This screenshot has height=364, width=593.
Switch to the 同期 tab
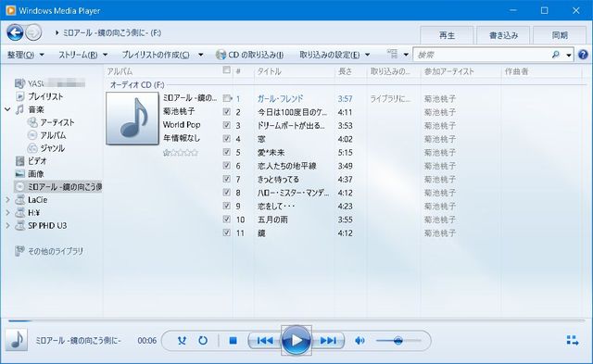coord(560,35)
